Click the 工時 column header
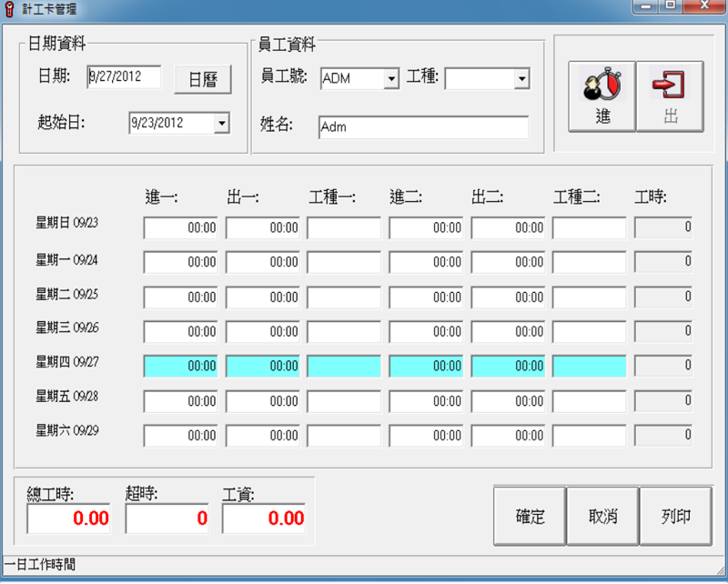 pos(651,197)
